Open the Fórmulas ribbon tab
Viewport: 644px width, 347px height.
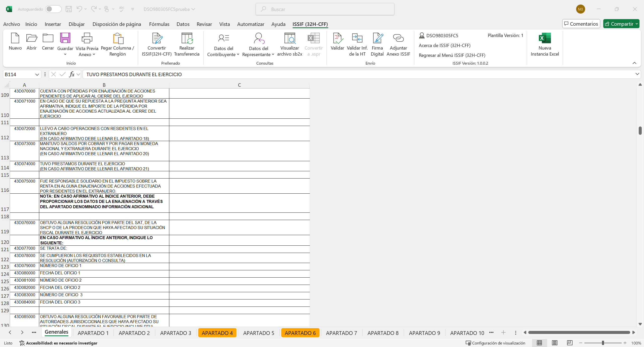coord(159,24)
